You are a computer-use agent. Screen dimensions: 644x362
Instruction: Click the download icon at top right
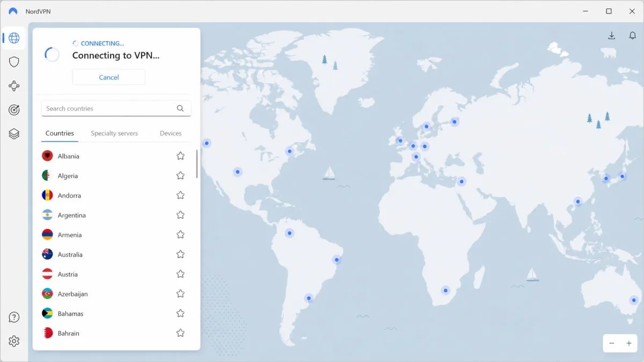tap(611, 35)
